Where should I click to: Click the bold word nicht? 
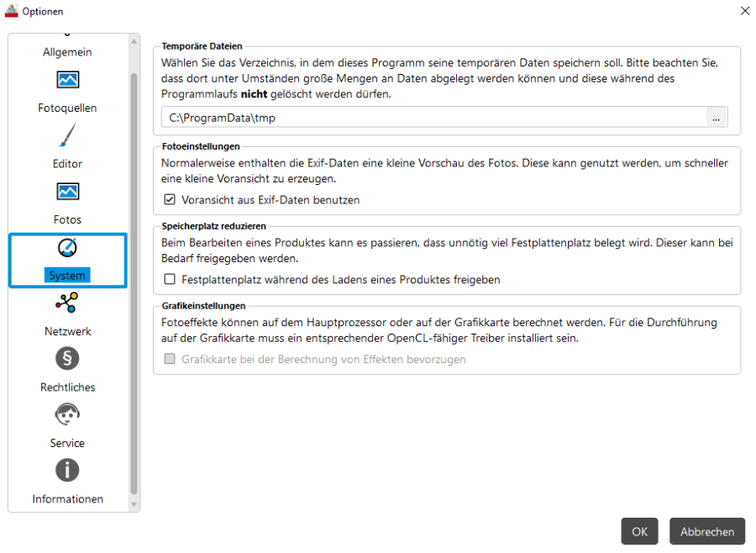click(254, 94)
